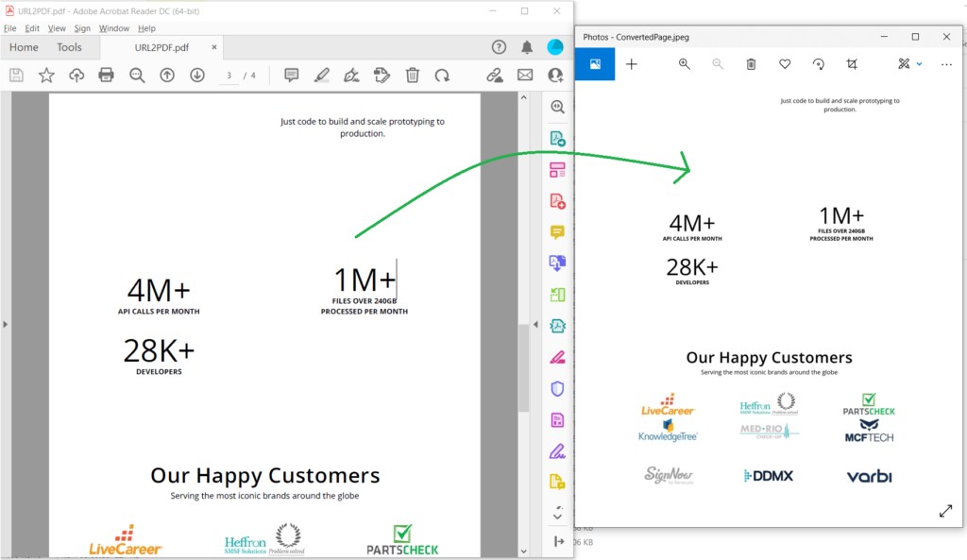
Task: Rotate the image in Photos
Action: point(819,64)
